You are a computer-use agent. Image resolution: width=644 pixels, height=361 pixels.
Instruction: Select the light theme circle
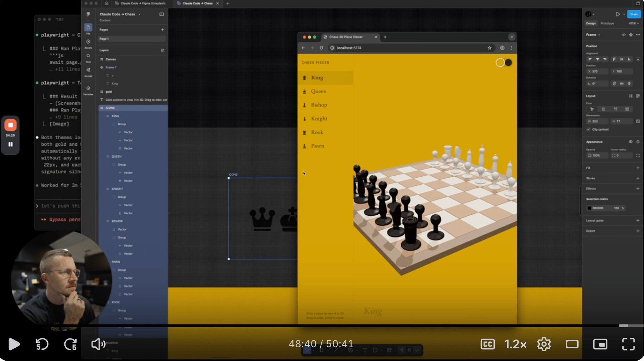point(500,63)
